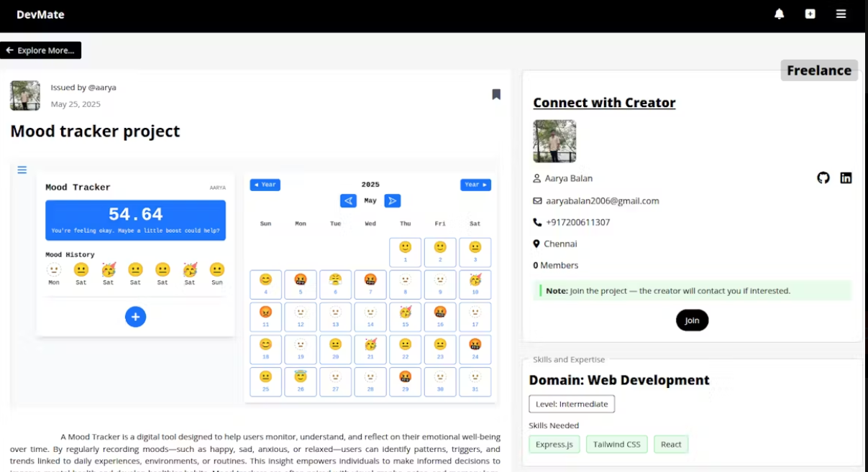Click the phone number +917200611307
Image resolution: width=868 pixels, height=472 pixels.
click(x=578, y=222)
